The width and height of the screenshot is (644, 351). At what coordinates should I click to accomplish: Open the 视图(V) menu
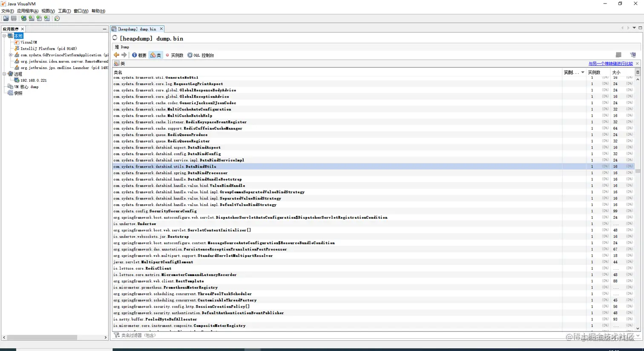coord(48,11)
